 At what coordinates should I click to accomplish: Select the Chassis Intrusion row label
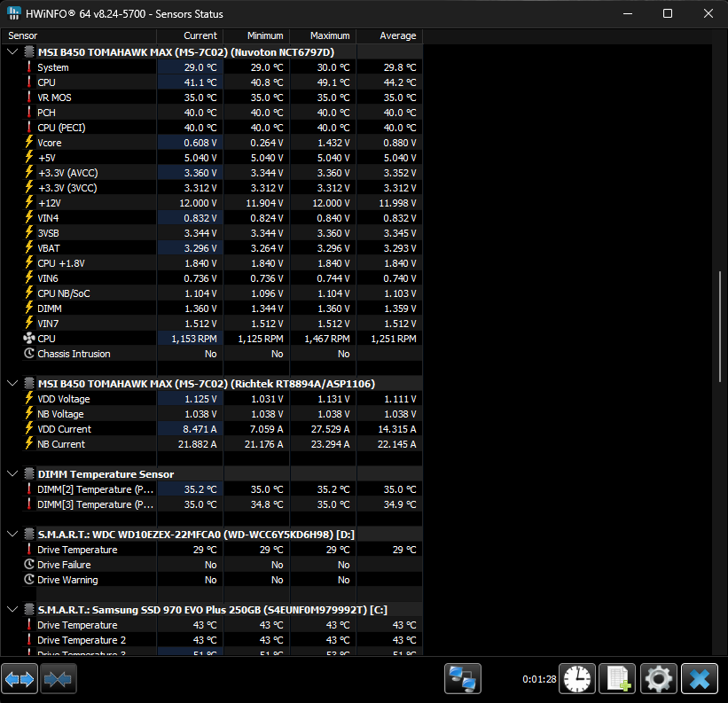(x=74, y=354)
